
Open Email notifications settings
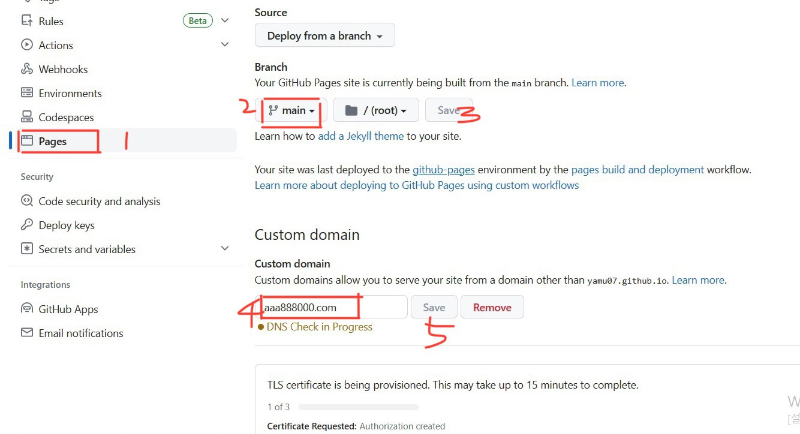(81, 333)
